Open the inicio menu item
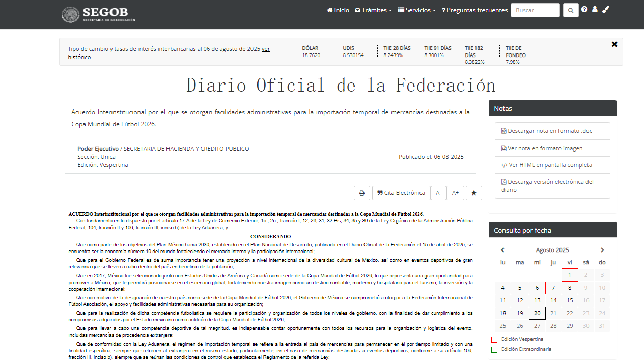The image size is (644, 362). click(x=338, y=10)
